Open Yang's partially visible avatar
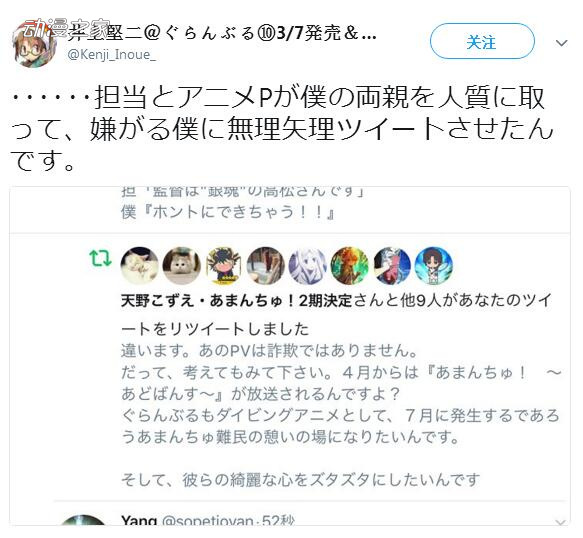583x538 pixels. click(83, 520)
